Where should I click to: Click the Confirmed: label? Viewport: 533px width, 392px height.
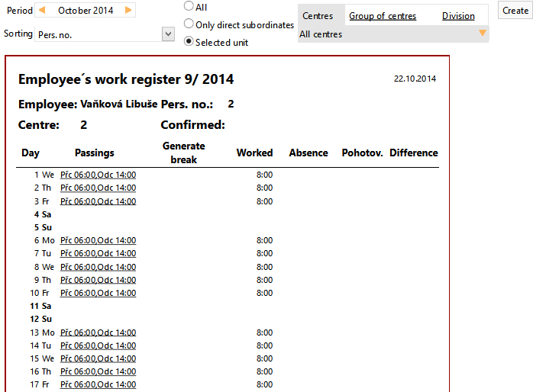(x=192, y=125)
